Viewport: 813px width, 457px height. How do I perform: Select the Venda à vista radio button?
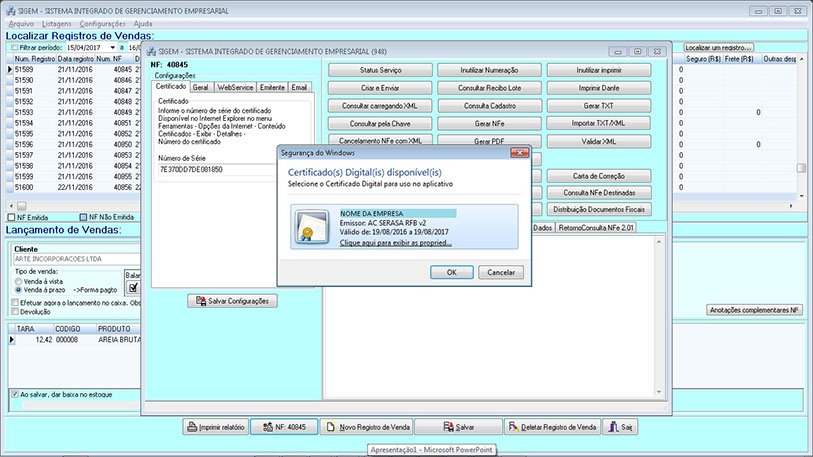(x=18, y=280)
